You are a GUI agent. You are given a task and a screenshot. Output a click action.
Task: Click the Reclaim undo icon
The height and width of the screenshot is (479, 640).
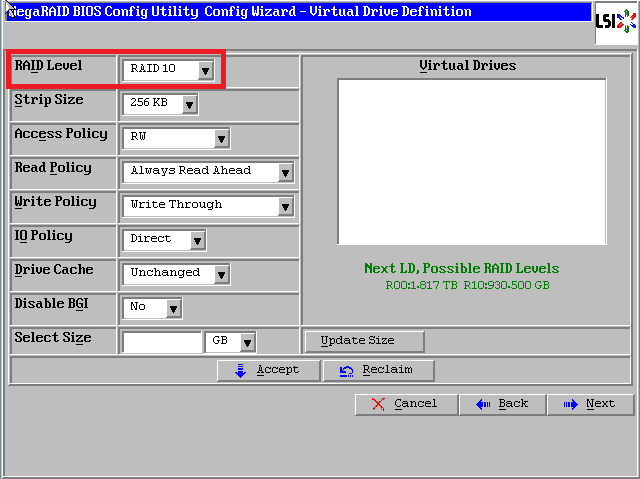346,370
